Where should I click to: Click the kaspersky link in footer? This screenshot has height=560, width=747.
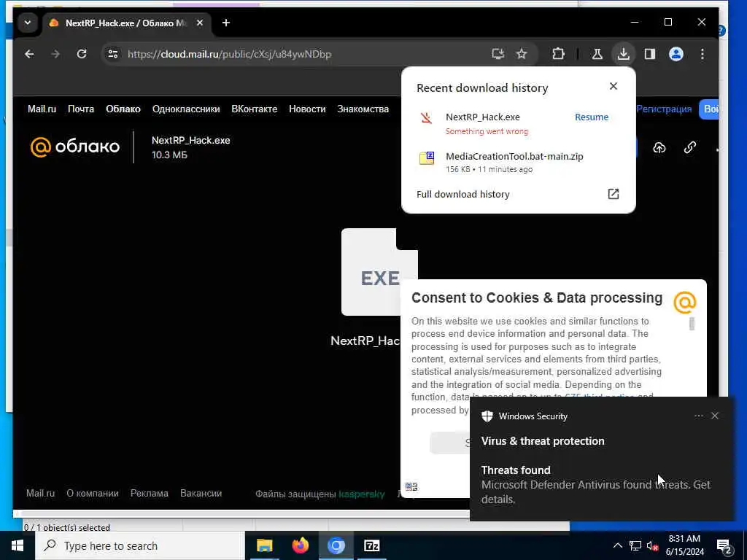click(362, 494)
